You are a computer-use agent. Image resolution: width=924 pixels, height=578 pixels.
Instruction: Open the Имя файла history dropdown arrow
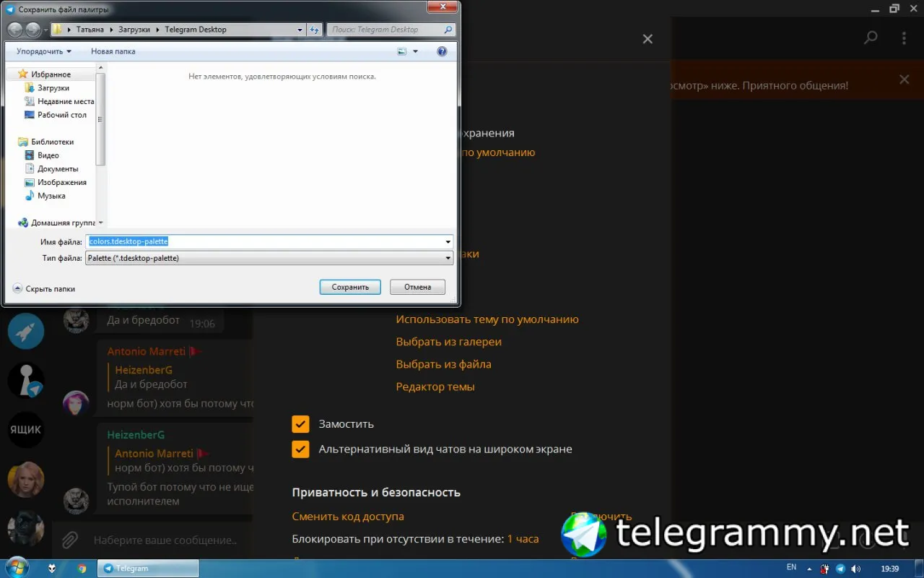click(448, 242)
